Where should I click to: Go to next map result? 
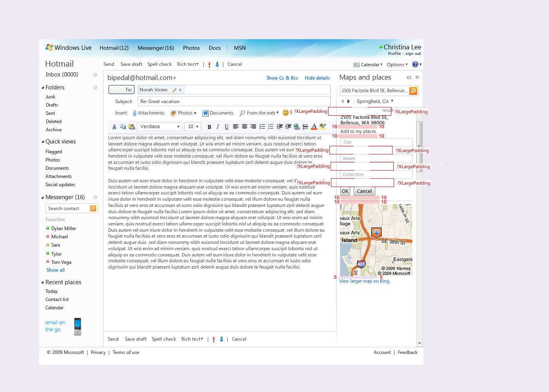coord(349,101)
